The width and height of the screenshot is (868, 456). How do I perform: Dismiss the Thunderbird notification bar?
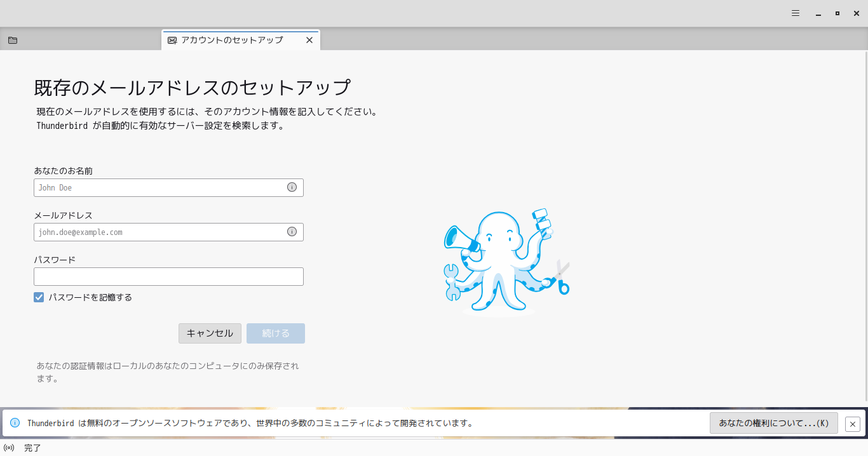pyautogui.click(x=853, y=424)
